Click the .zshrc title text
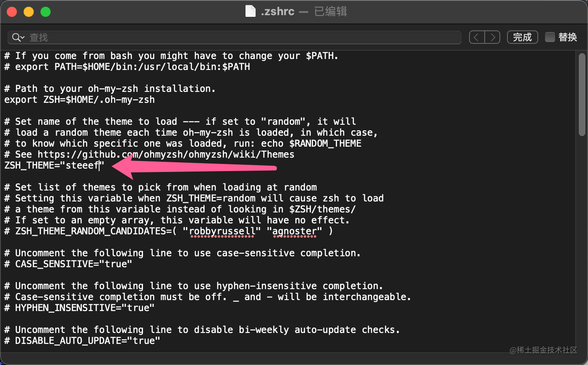This screenshot has width=588, height=365. pos(278,11)
